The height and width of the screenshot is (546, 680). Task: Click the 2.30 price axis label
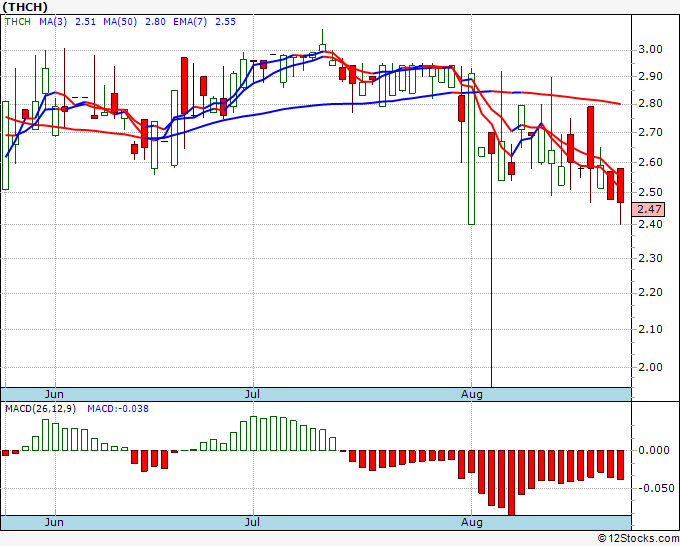coord(650,258)
